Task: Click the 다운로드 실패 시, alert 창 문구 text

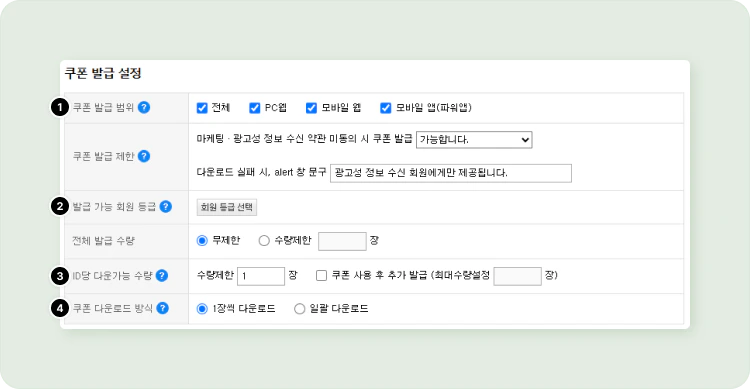Action: click(x=261, y=172)
